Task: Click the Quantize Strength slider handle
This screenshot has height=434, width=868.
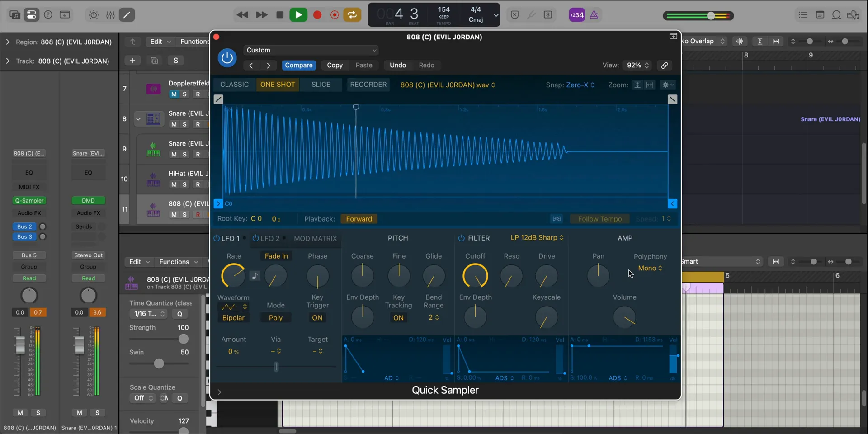Action: click(183, 339)
